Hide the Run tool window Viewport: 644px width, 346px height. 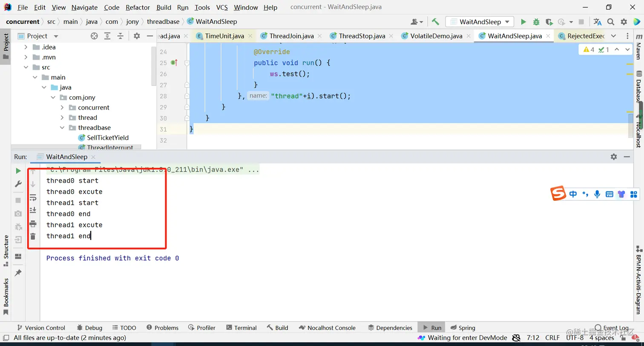(x=627, y=157)
